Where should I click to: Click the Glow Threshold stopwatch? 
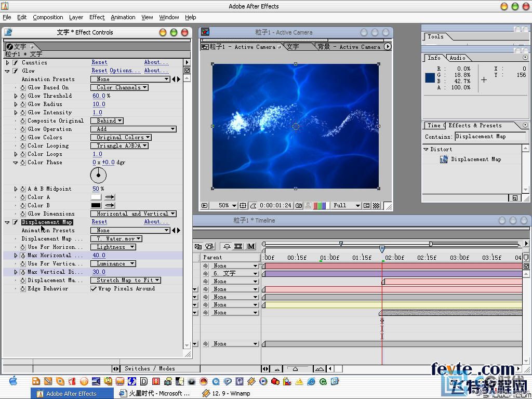click(23, 96)
